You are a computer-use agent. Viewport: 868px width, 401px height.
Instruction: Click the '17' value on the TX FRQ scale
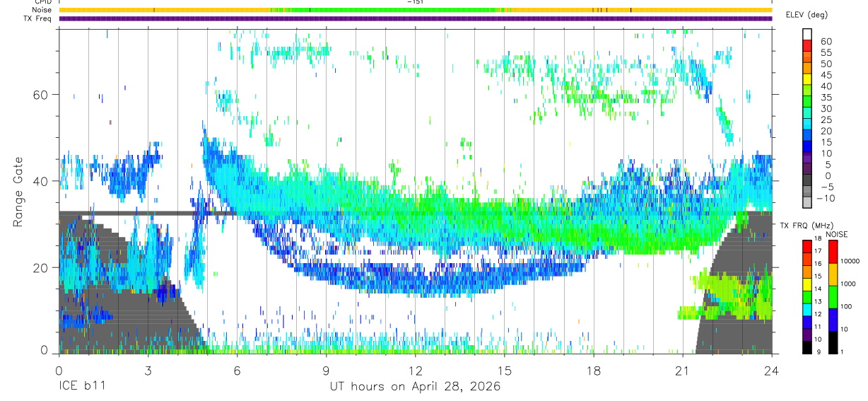coord(818,251)
